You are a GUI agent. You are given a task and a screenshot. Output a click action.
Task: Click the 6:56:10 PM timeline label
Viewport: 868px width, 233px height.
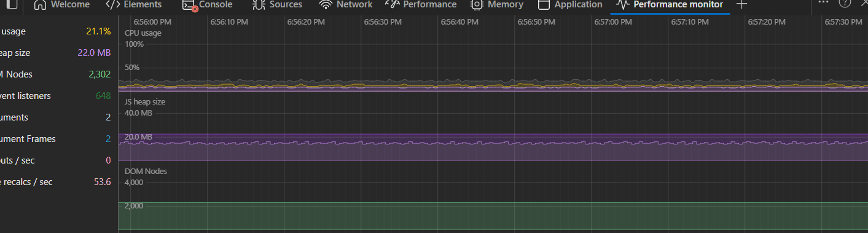(x=229, y=22)
